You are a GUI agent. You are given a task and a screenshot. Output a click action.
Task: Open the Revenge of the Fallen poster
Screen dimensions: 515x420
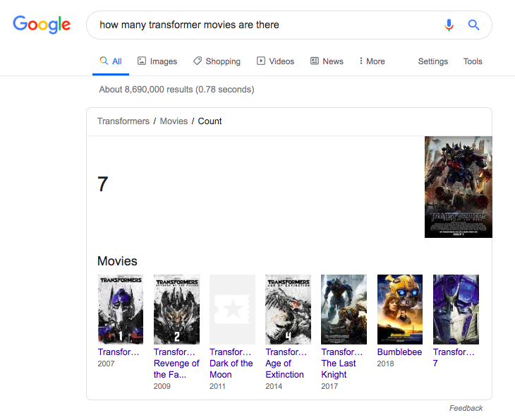click(x=176, y=309)
